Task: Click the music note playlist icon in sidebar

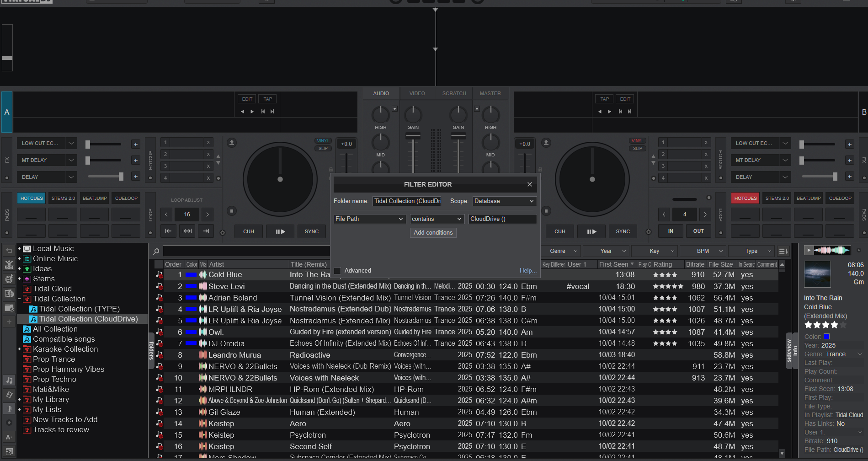Action: (9, 380)
